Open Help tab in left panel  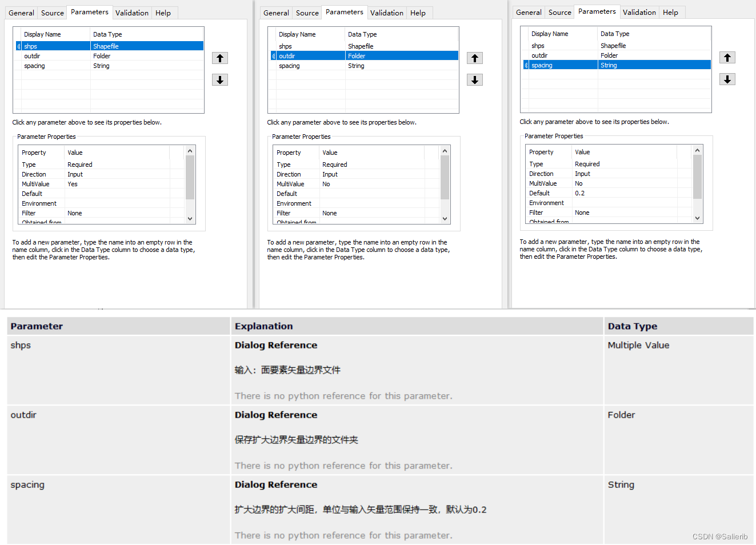point(163,13)
